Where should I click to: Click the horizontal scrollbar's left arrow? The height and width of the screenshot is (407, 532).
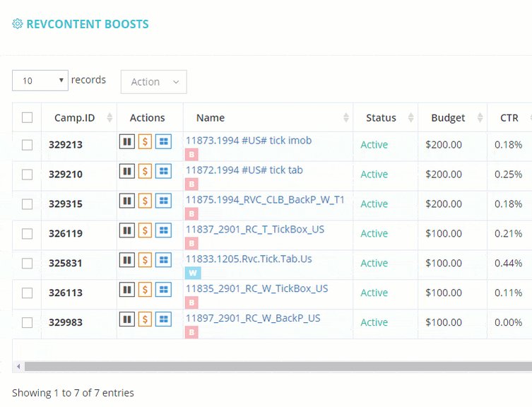pos(18,366)
